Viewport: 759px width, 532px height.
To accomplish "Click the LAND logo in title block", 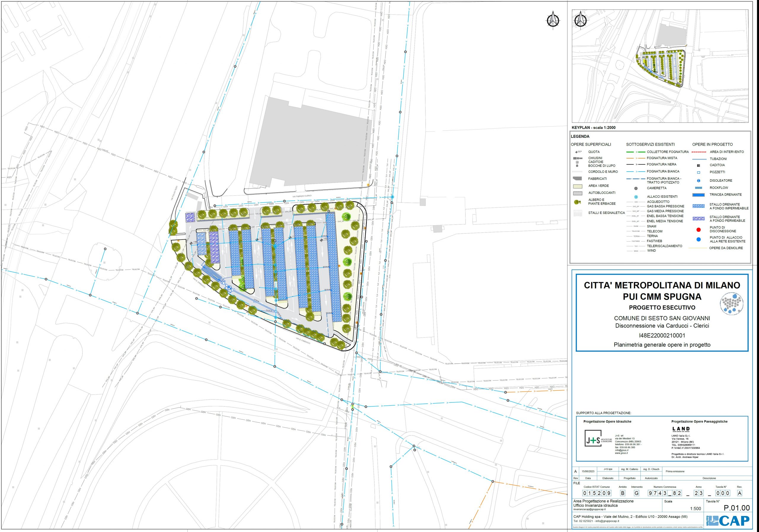I will point(681,429).
